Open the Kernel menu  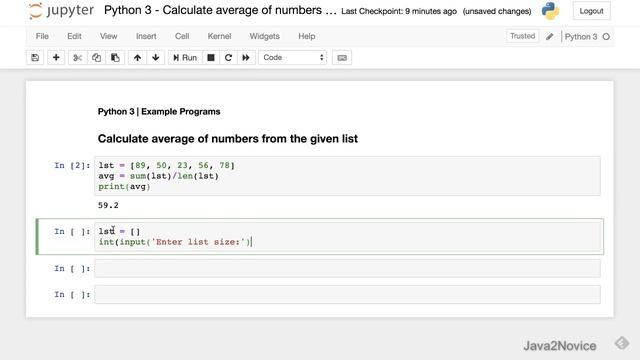[219, 36]
